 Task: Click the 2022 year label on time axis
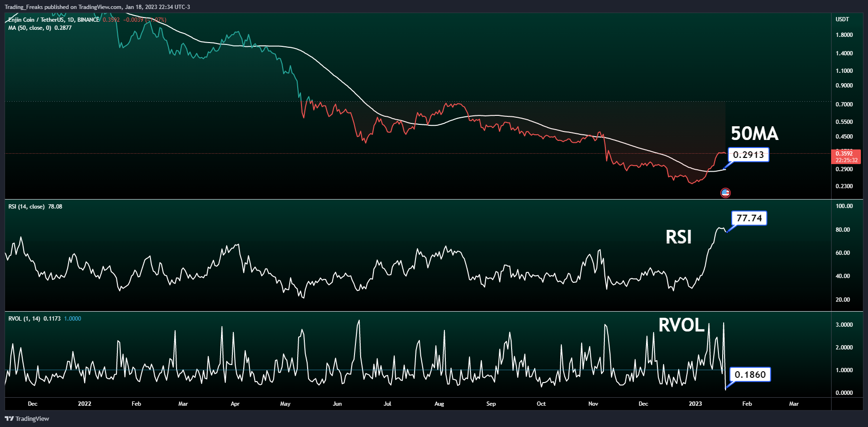coord(85,404)
